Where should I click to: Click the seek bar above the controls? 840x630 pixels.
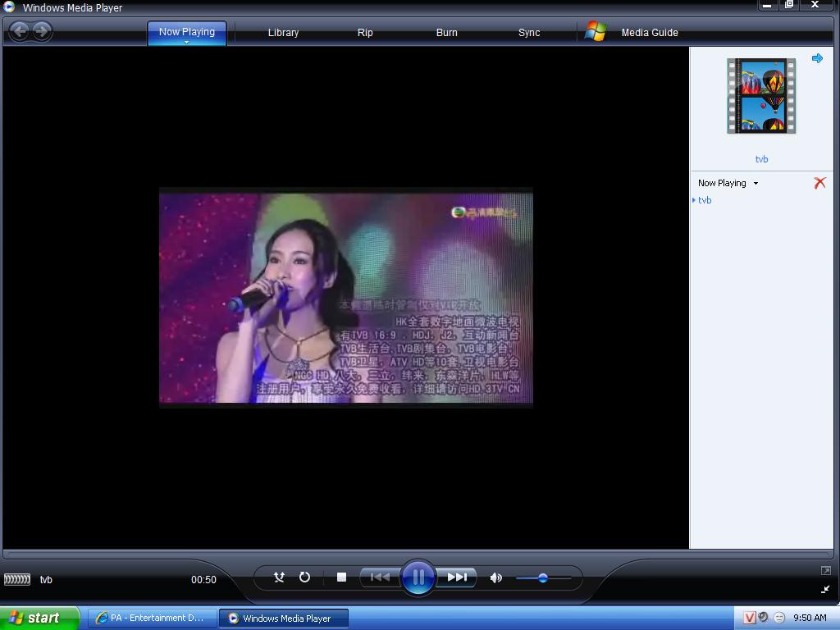coord(418,555)
